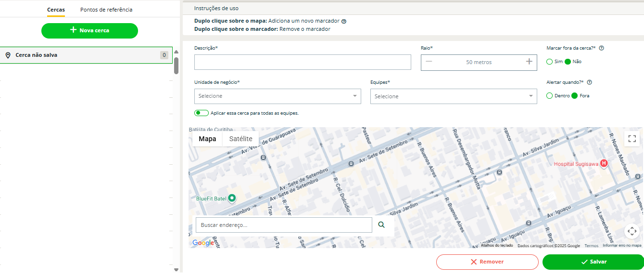Click the address search magnifier icon
This screenshot has width=644, height=277.
381,224
